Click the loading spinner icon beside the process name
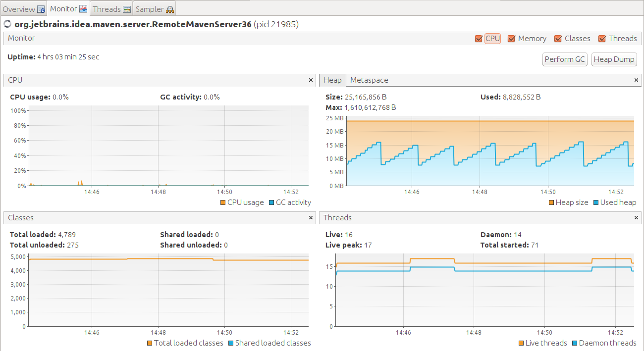The image size is (644, 351). (7, 24)
